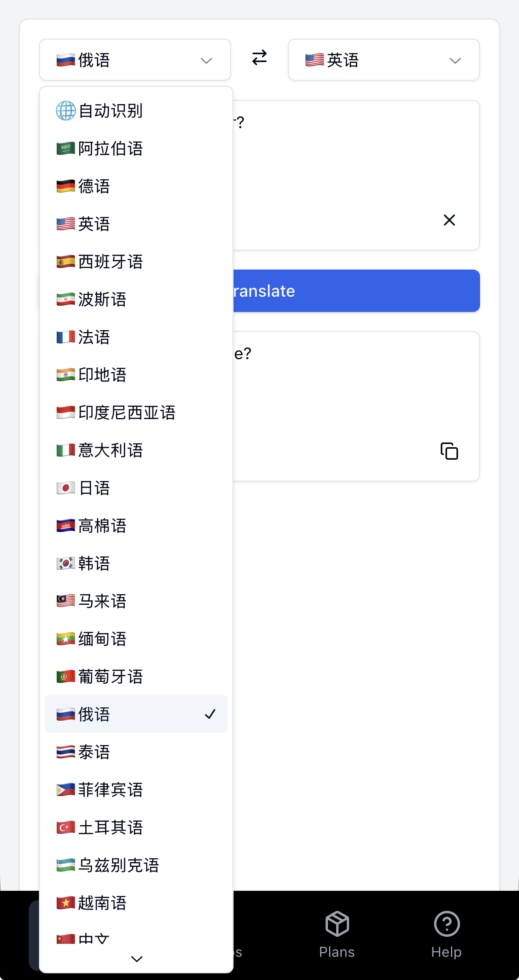The image size is (519, 980).
Task: Select 中文 at the list bottom
Action: pyautogui.click(x=94, y=937)
